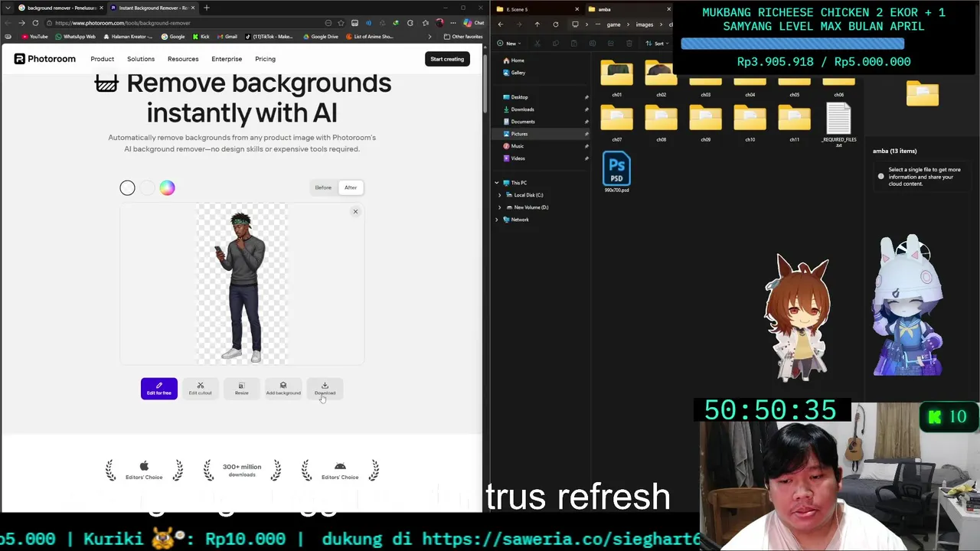Refresh the browser page
980x551 pixels.
[35, 23]
